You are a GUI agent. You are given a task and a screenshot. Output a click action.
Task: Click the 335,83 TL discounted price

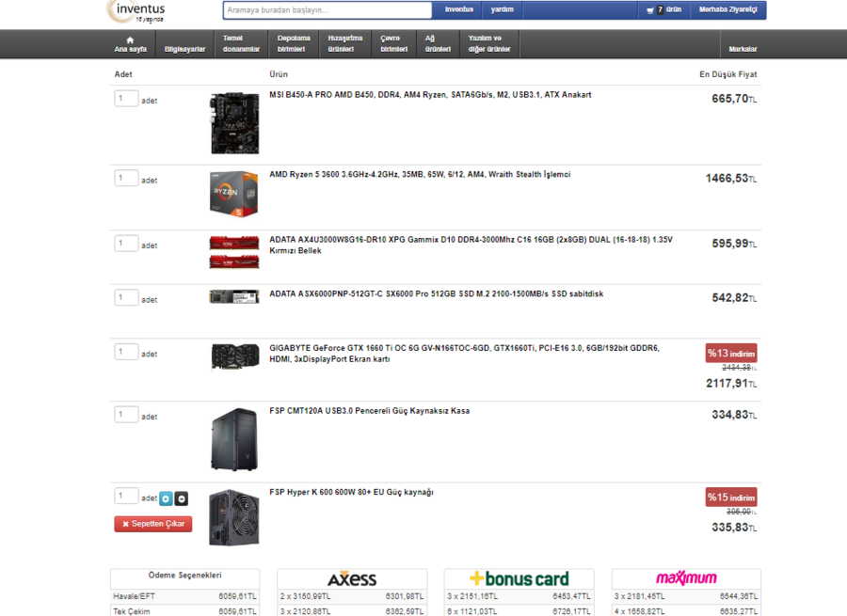[x=733, y=528]
